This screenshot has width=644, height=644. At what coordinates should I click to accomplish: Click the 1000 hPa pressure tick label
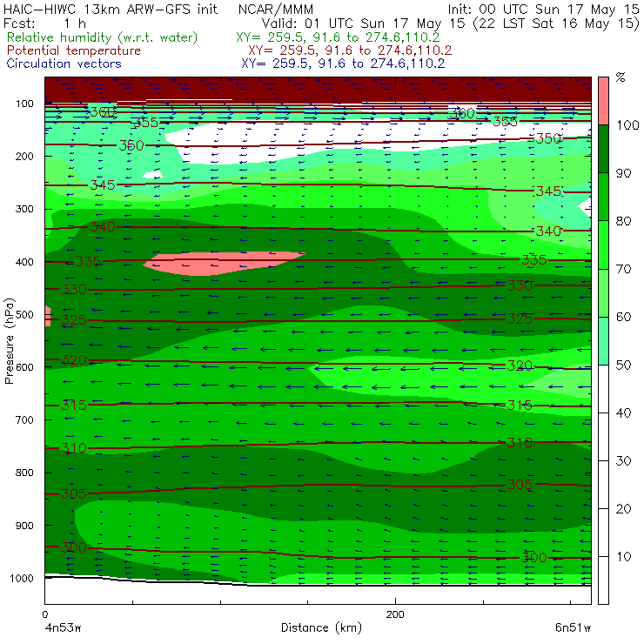click(22, 578)
